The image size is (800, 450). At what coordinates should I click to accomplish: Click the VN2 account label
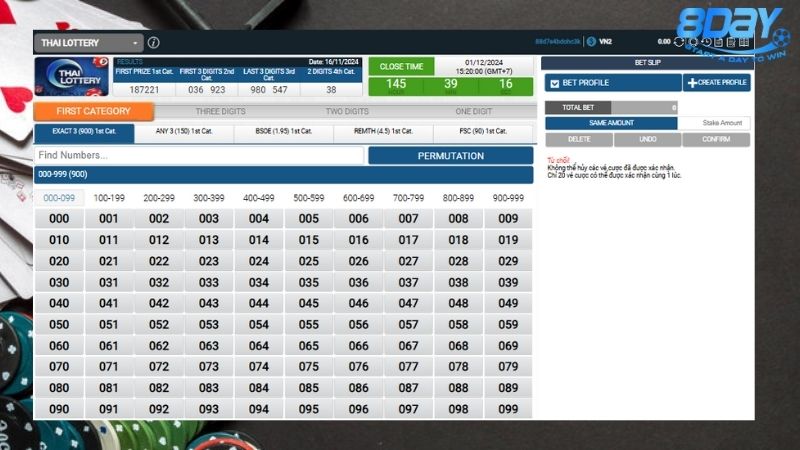click(606, 42)
